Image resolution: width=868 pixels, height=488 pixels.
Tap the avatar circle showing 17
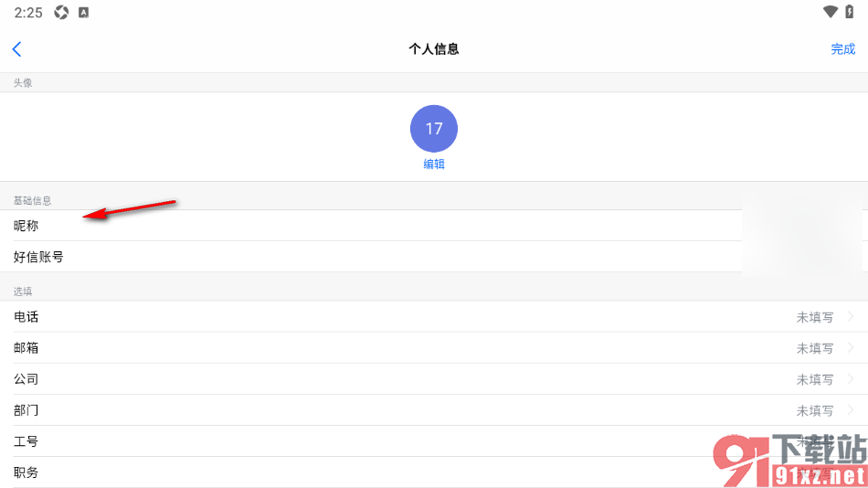coord(433,129)
